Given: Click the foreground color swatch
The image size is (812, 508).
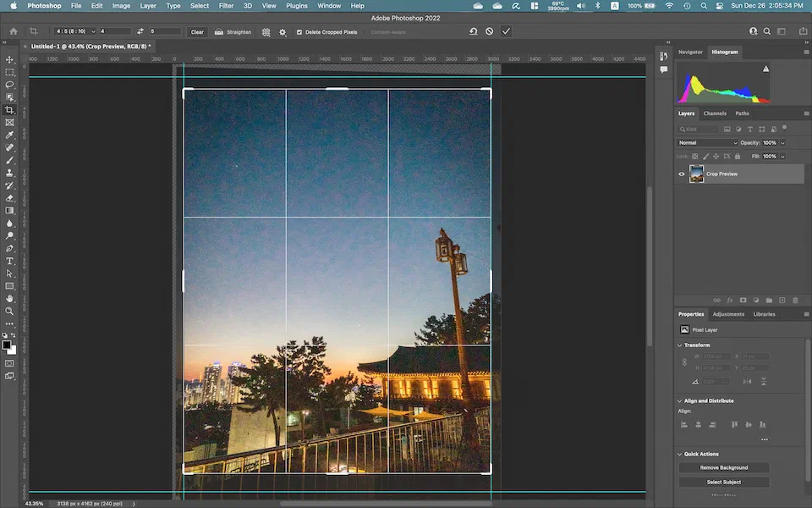Looking at the screenshot, I should [x=8, y=345].
